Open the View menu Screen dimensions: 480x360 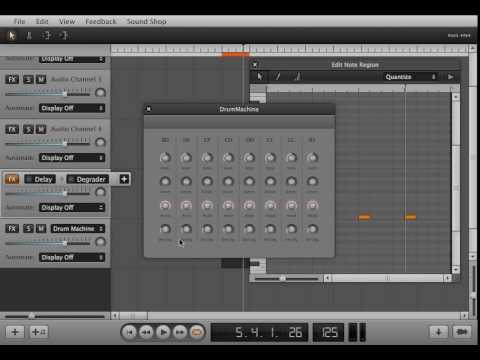(x=67, y=21)
